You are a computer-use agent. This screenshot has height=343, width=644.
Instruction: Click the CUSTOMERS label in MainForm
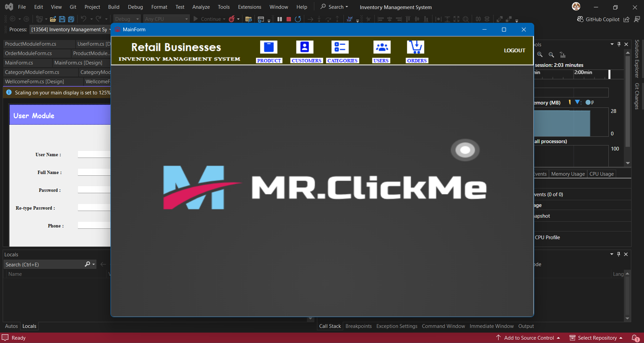306,61
